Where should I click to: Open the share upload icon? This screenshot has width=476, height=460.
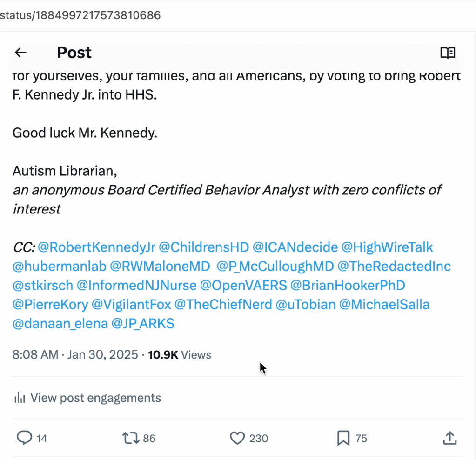click(x=449, y=438)
